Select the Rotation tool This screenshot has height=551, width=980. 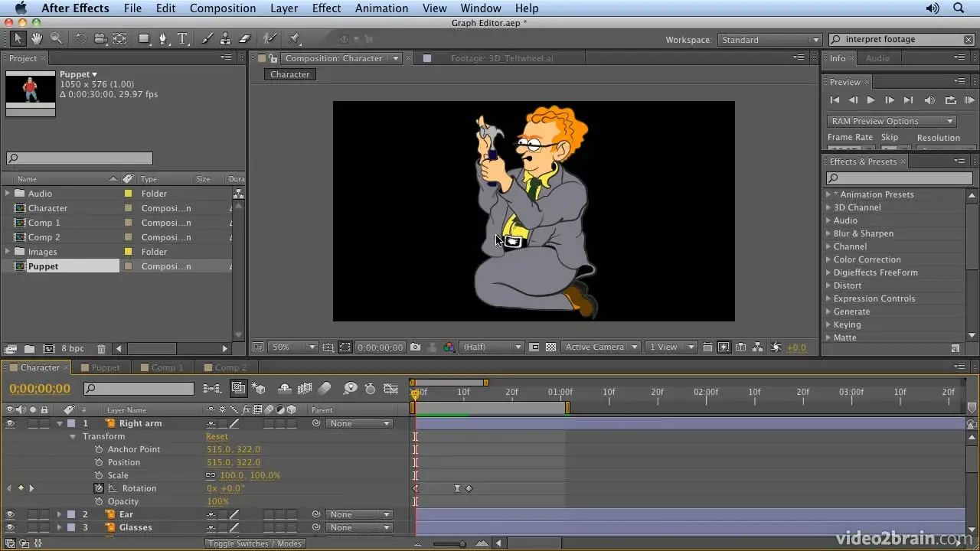click(x=80, y=38)
